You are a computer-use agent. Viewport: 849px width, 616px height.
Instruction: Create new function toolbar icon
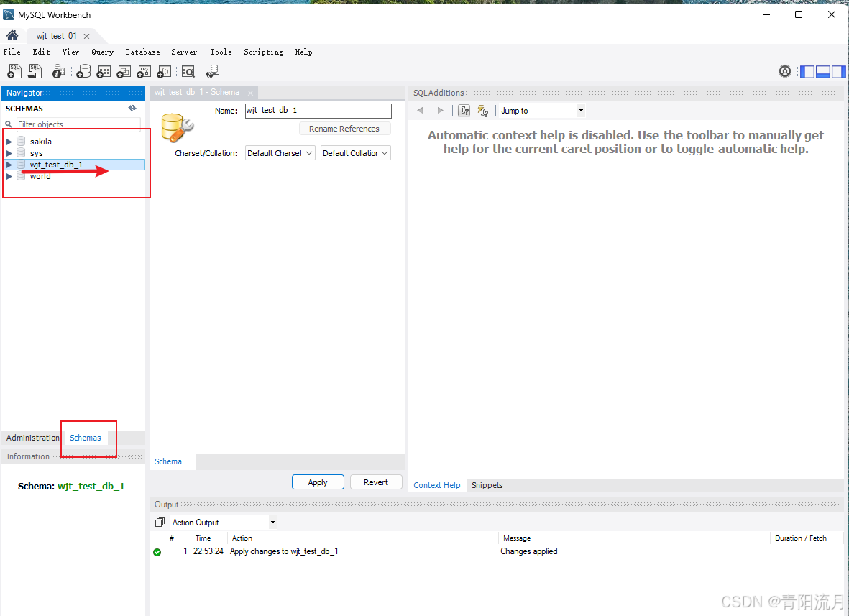(164, 71)
